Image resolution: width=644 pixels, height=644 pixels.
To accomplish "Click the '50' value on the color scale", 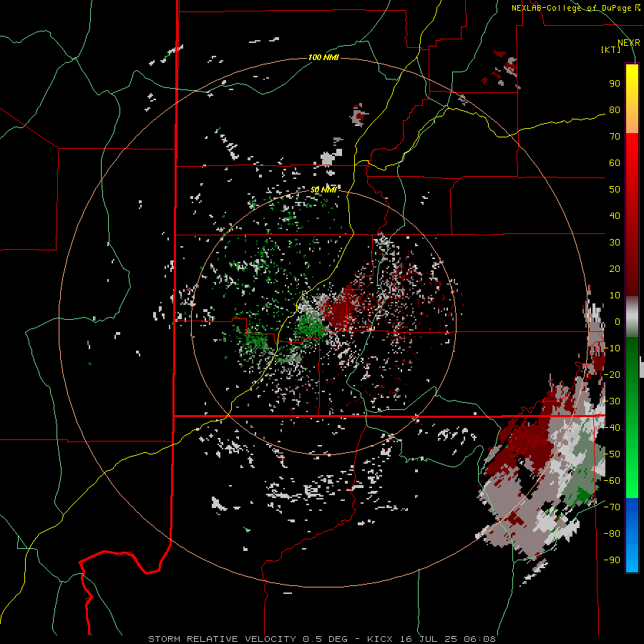I will (x=615, y=190).
